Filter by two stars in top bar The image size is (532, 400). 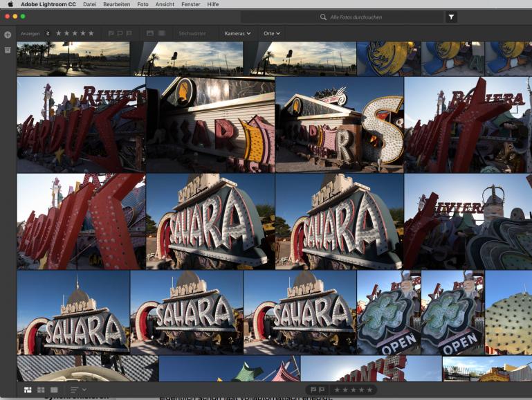pos(66,33)
